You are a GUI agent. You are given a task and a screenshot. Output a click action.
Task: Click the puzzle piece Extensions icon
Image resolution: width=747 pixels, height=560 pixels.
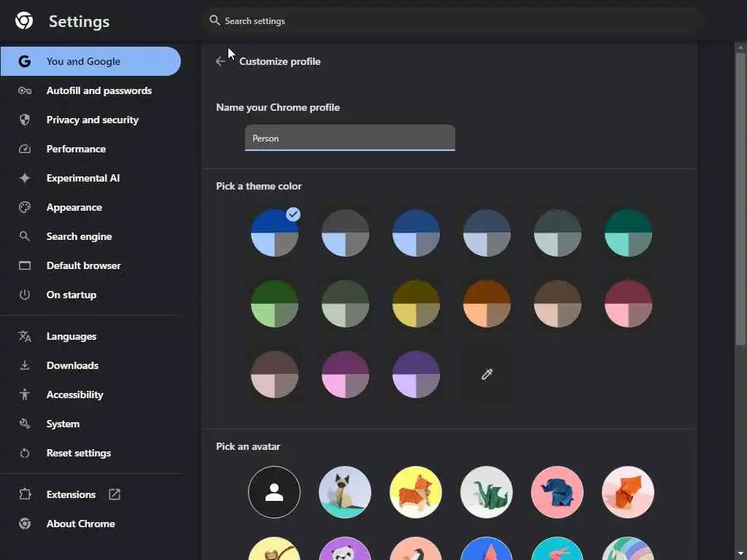pyautogui.click(x=25, y=494)
